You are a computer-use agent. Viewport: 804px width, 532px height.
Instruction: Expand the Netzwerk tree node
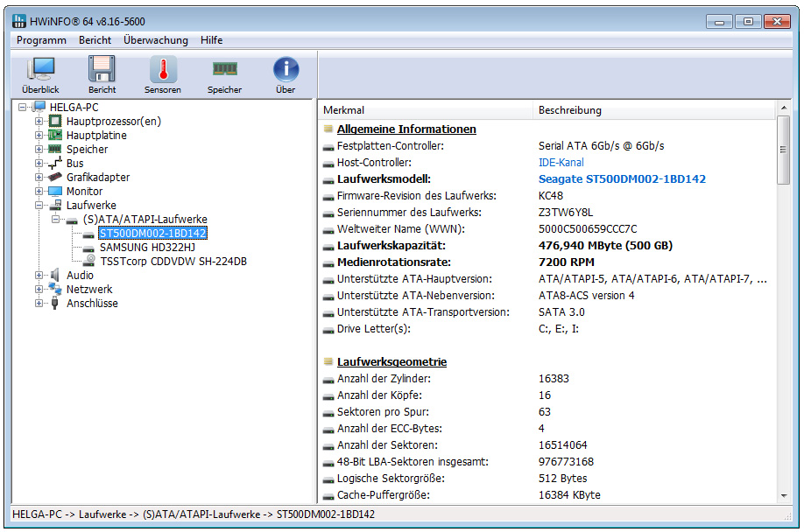coord(39,290)
